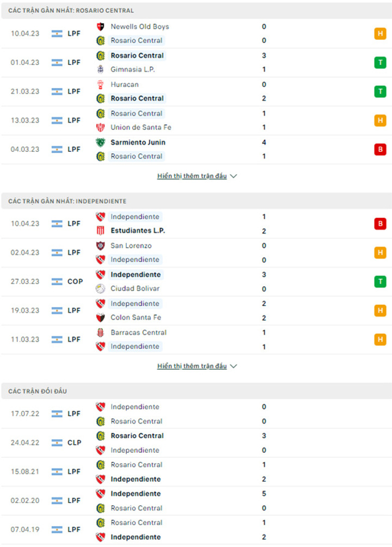Image resolution: width=392 pixels, height=547 pixels.
Task: Open the 24.04.22 CLP head-to-head match row
Action: 197,442
